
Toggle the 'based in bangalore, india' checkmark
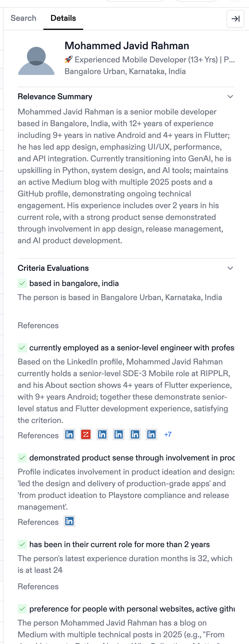(22, 283)
